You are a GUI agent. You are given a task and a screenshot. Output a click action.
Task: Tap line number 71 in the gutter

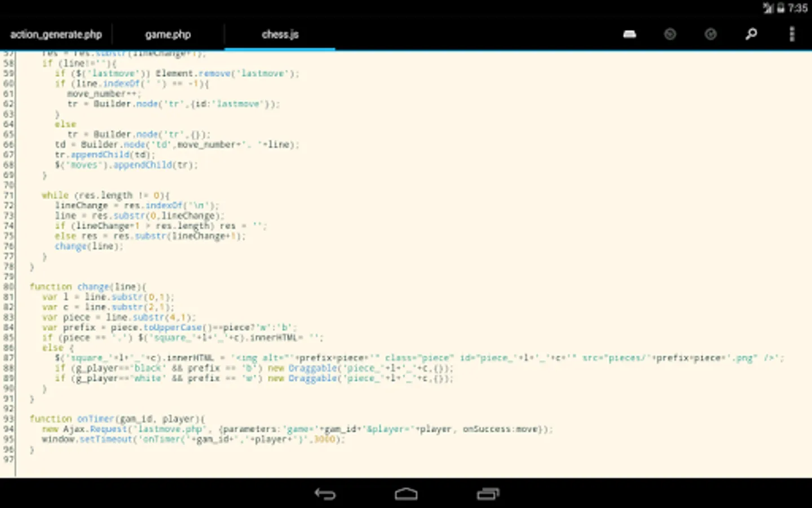click(8, 195)
